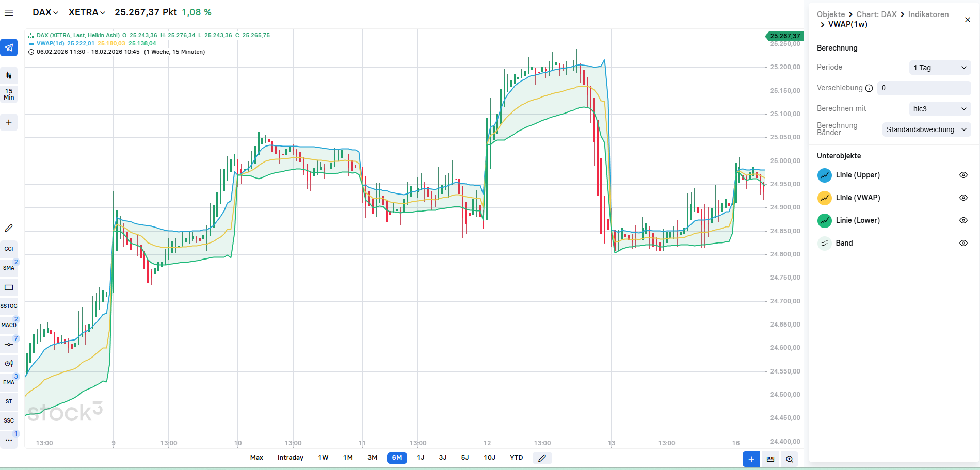Viewport: 980px width, 470px height.
Task: Click the plus button in left sidebar
Action: [x=9, y=122]
